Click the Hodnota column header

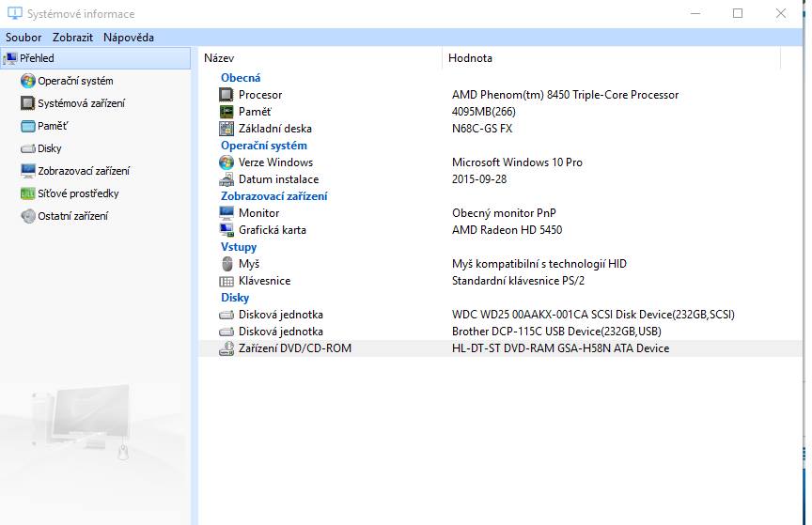tap(611, 58)
